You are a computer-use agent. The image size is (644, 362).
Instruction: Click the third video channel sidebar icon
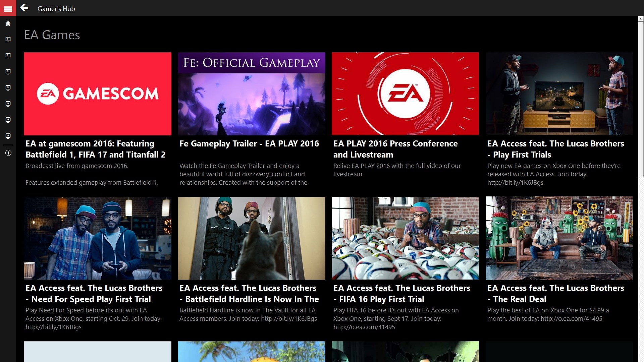click(8, 72)
